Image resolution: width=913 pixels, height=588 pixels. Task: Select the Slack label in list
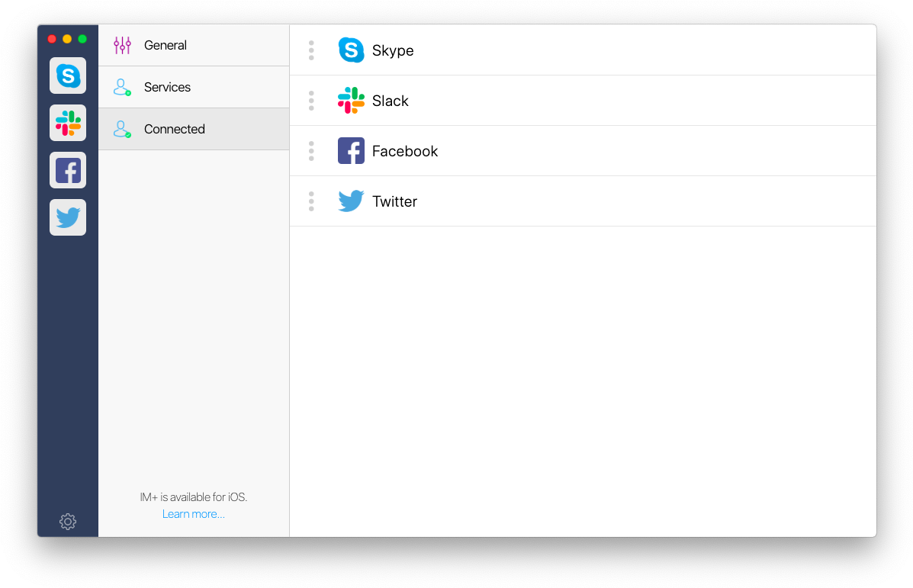click(x=390, y=101)
